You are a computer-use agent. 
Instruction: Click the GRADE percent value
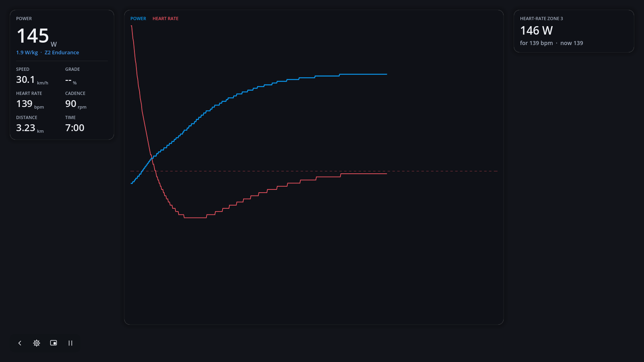[71, 80]
